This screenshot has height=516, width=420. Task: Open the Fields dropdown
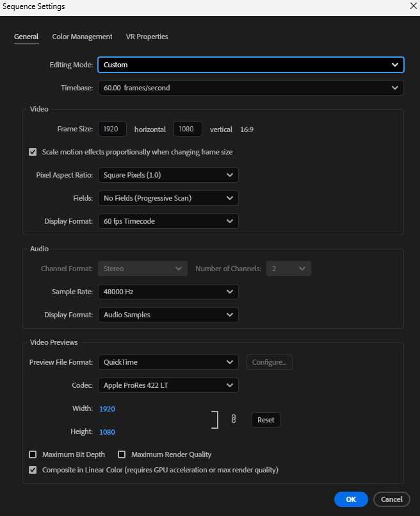pyautogui.click(x=168, y=198)
